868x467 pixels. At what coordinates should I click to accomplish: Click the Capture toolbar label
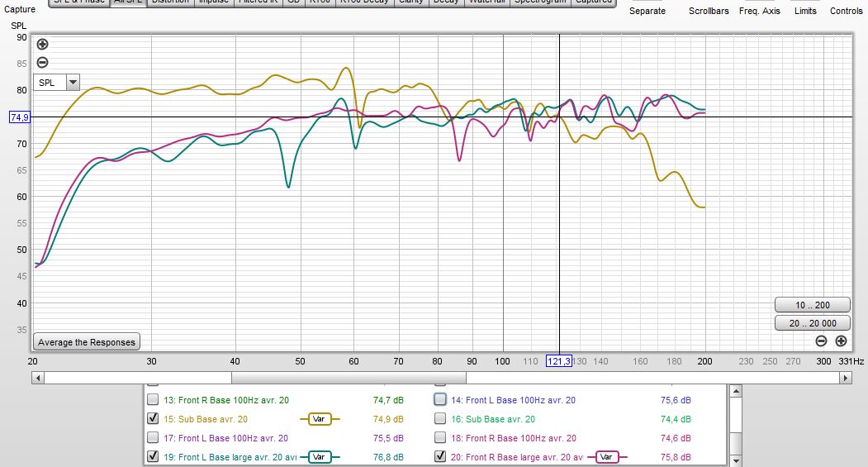point(19,9)
